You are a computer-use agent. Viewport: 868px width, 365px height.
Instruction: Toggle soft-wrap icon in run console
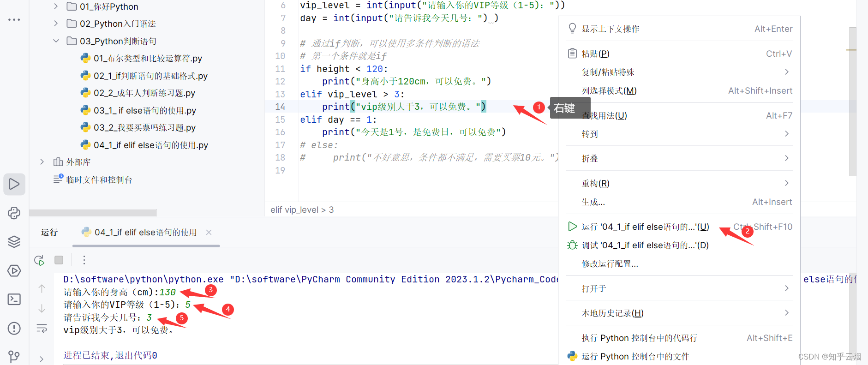(42, 329)
